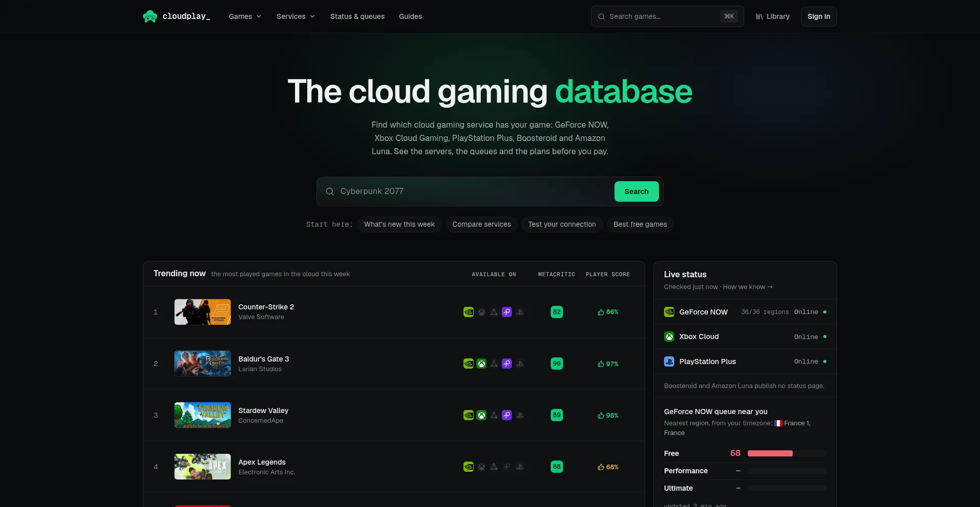The image size is (980, 507).
Task: Click the Sign in button
Action: [819, 16]
